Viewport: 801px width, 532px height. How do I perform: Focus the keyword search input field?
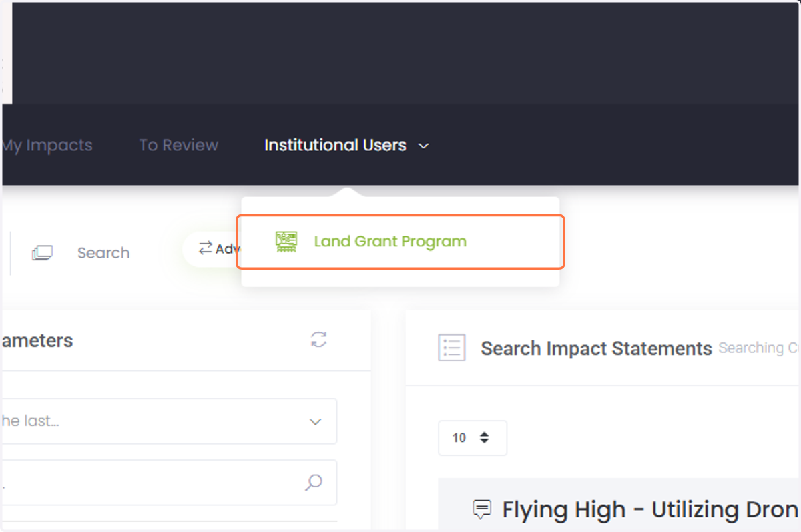pyautogui.click(x=169, y=482)
